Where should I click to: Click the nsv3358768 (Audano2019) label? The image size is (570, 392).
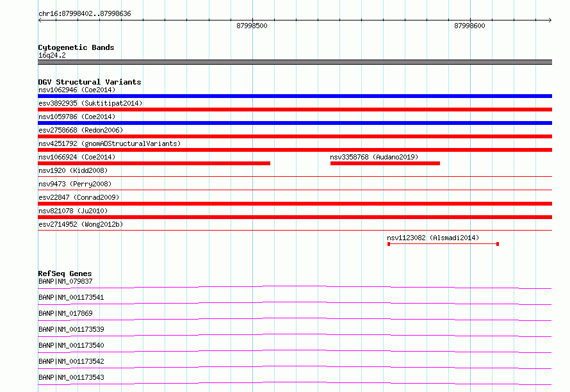click(x=374, y=157)
